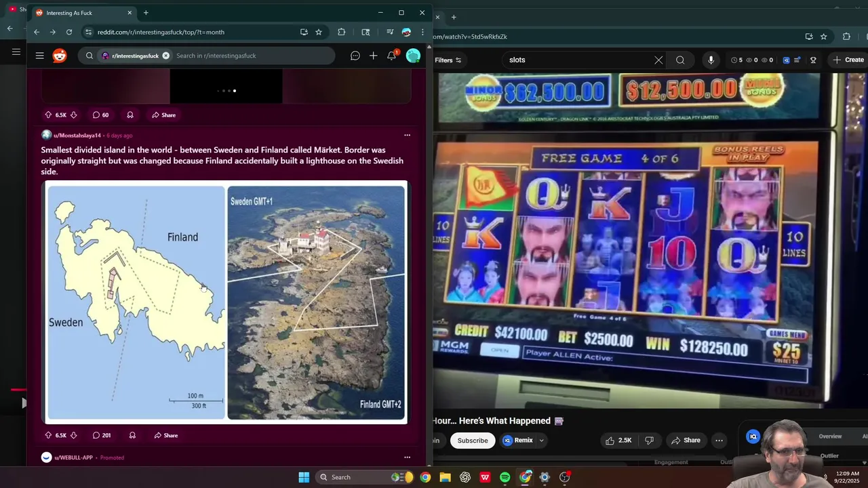Select the Interesting As Fuck tab
Screen dimensions: 868x488
click(83, 13)
